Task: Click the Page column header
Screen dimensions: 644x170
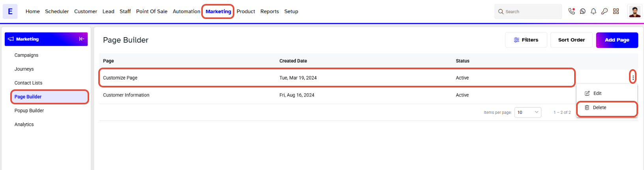Action: point(109,61)
